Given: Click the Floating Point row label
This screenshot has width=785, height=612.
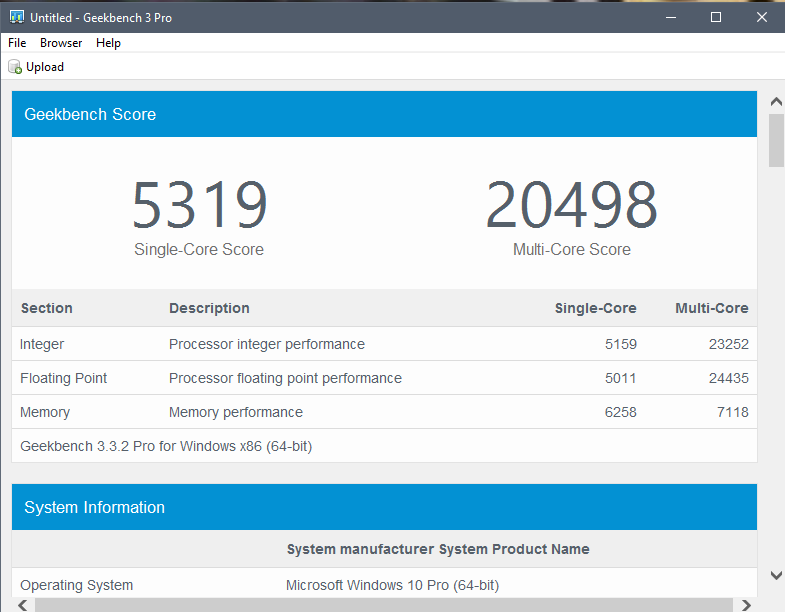Looking at the screenshot, I should 64,378.
